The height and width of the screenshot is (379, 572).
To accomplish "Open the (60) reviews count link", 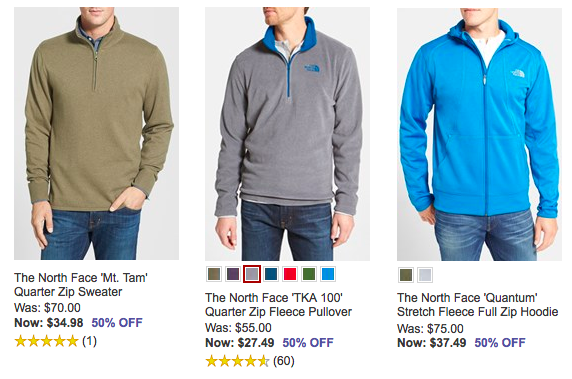I will (283, 361).
